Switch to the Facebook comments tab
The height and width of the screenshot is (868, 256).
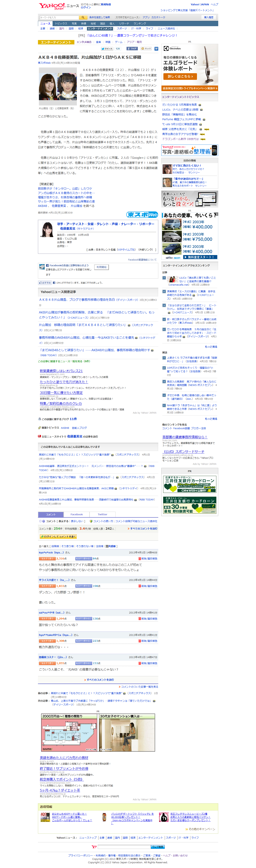tap(76, 514)
